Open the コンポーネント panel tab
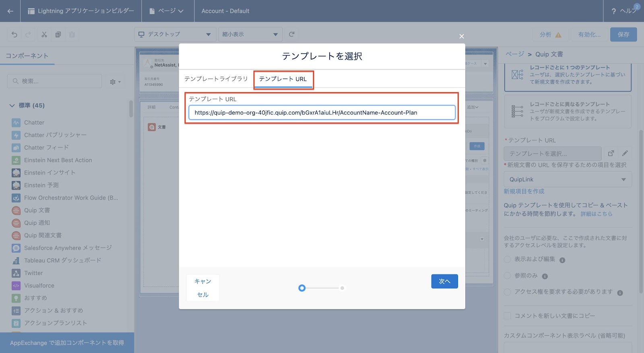Screen dimensions: 644x353 [x=27, y=56]
